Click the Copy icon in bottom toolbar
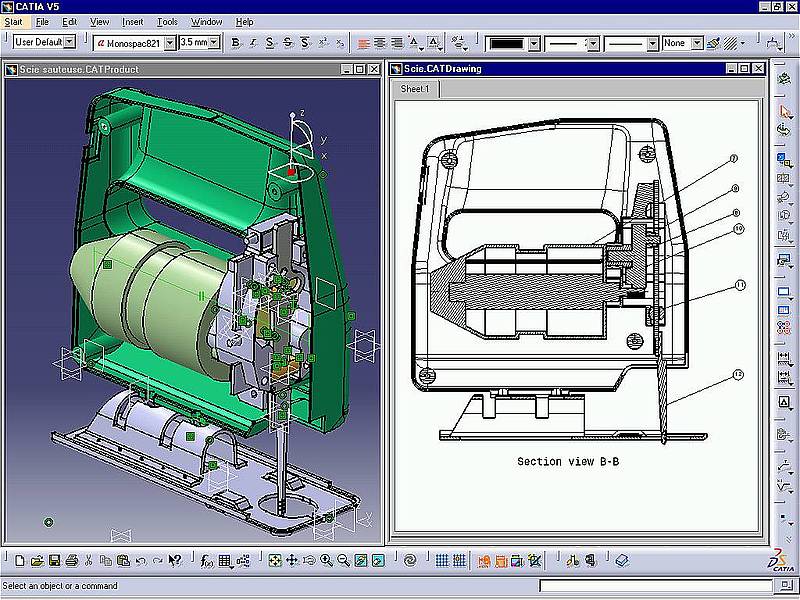Screen dimensions: 800x600 coord(106,561)
